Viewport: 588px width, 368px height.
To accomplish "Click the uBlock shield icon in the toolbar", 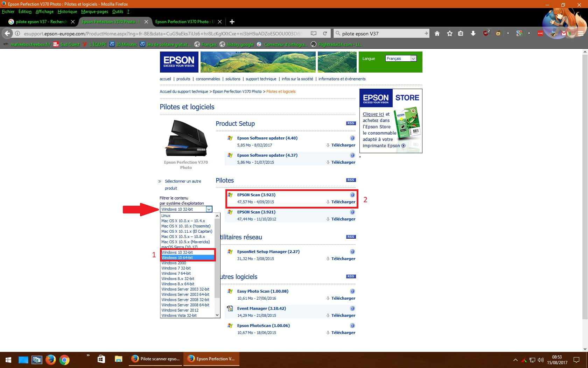I will 486,33.
